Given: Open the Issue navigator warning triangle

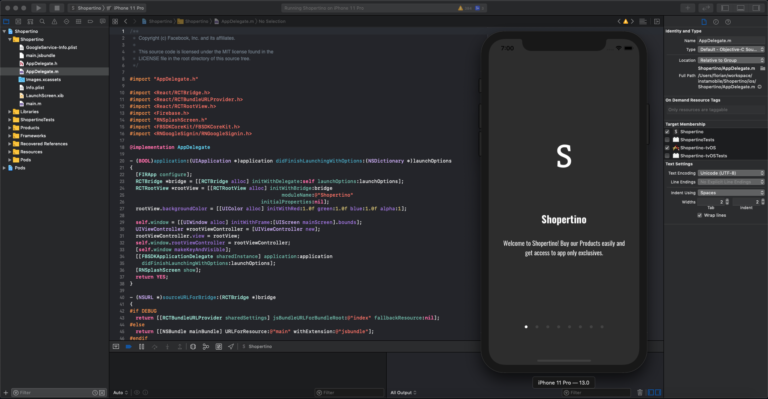Looking at the screenshot, I should [54, 22].
